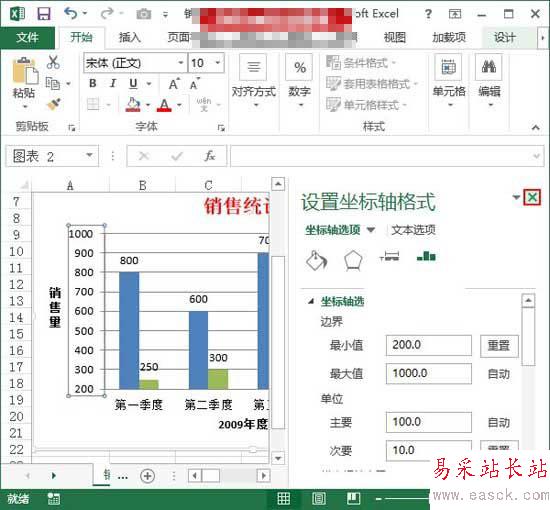Image resolution: width=550 pixels, height=510 pixels.
Task: Open the Number format group
Action: tap(300, 81)
